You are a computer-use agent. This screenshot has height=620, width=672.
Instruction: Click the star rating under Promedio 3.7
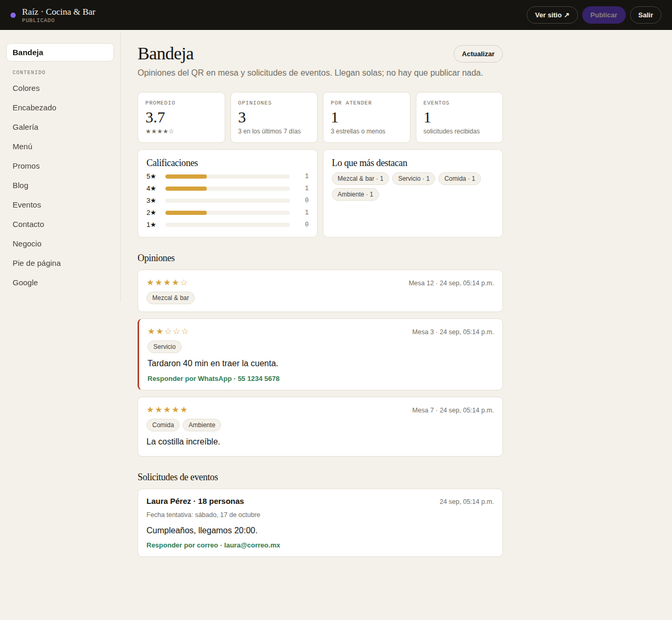[x=160, y=131]
